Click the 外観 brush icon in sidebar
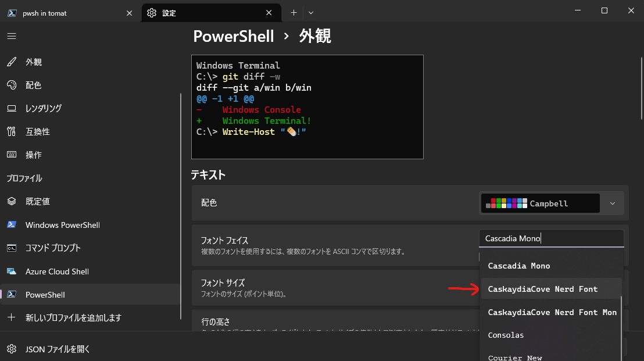This screenshot has width=644, height=361. [12, 62]
